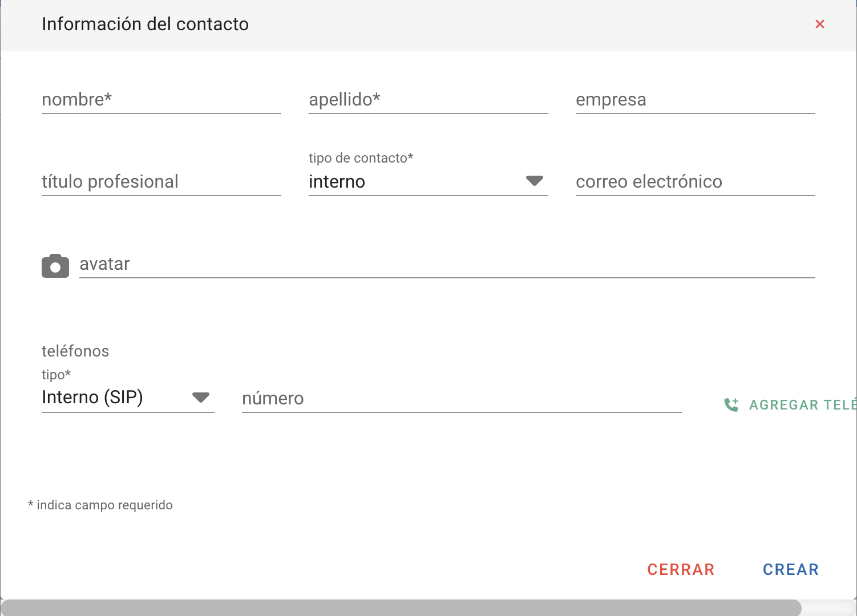857x616 pixels.
Task: Open the 'Interno (SIP)' phone type selector
Action: (92, 398)
